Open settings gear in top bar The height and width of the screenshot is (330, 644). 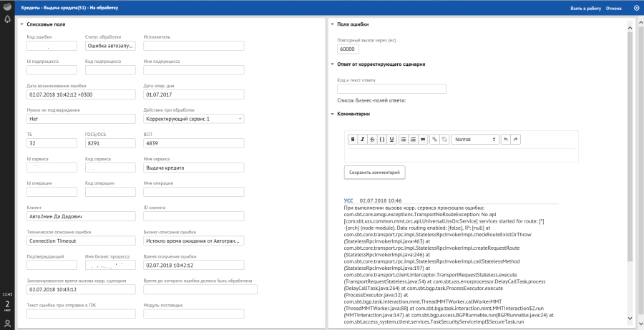(637, 8)
